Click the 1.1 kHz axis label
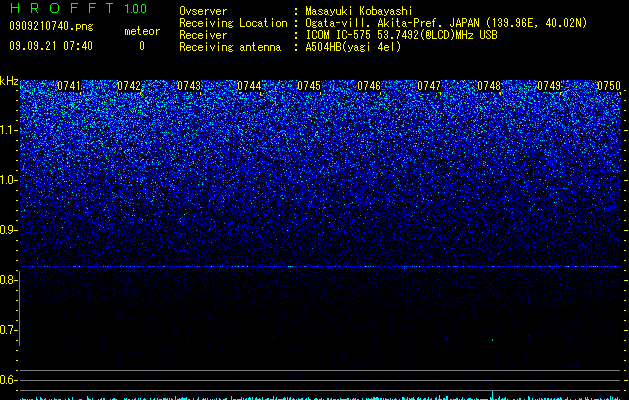 (8, 130)
